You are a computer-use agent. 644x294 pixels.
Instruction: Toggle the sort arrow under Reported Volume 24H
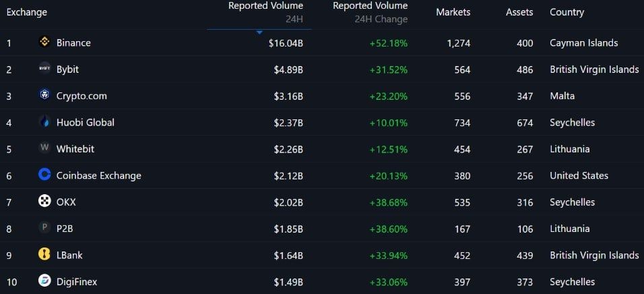[x=259, y=32]
